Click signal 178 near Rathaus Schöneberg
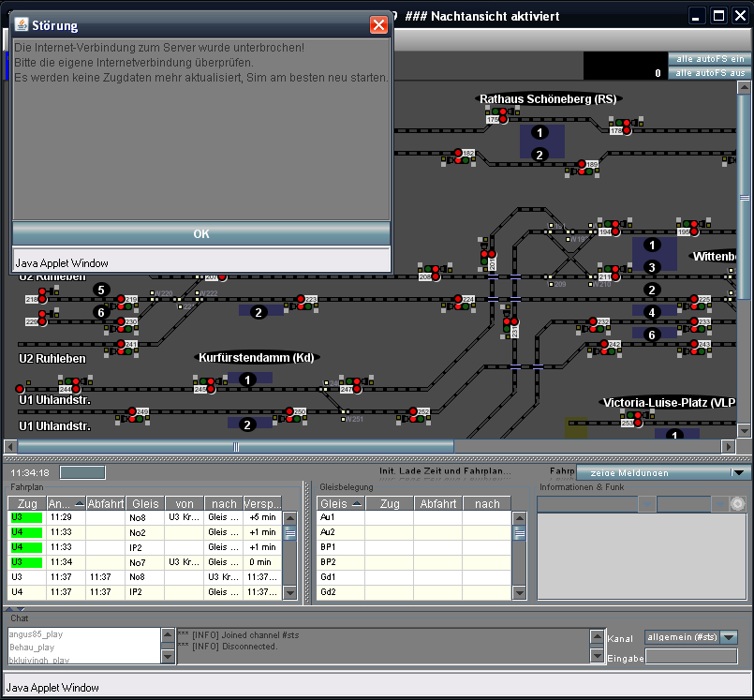The image size is (754, 700). 626,127
